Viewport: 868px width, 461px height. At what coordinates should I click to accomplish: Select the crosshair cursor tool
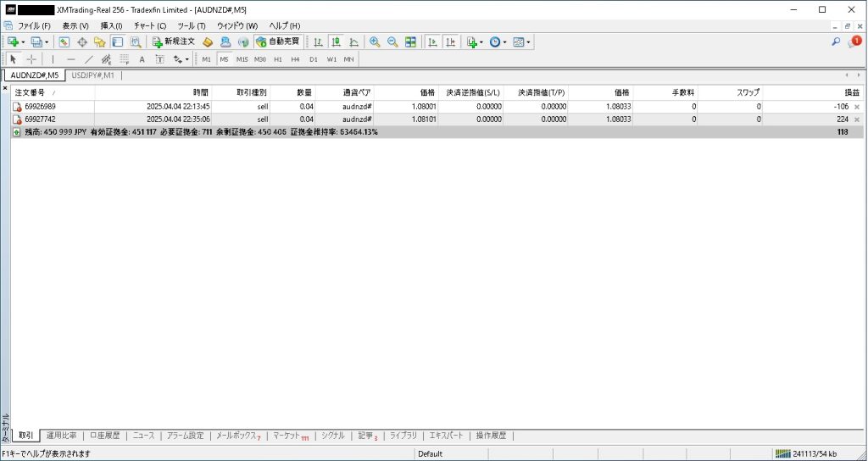pos(31,59)
